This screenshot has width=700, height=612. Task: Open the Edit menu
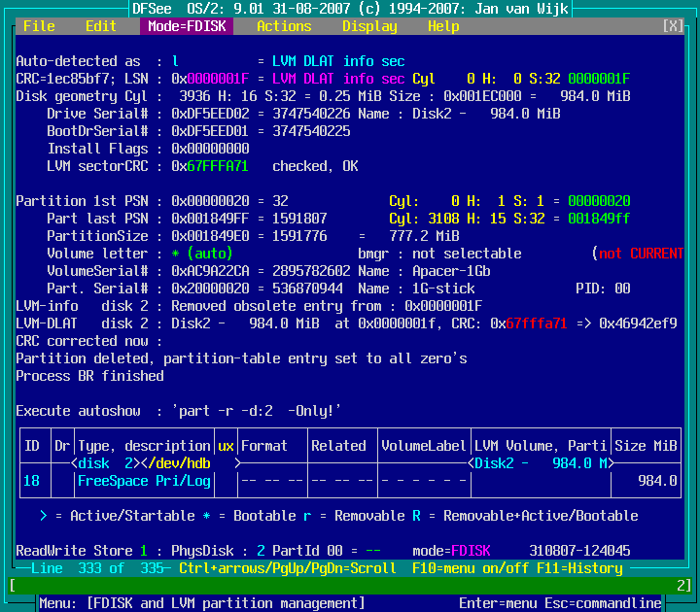(101, 26)
